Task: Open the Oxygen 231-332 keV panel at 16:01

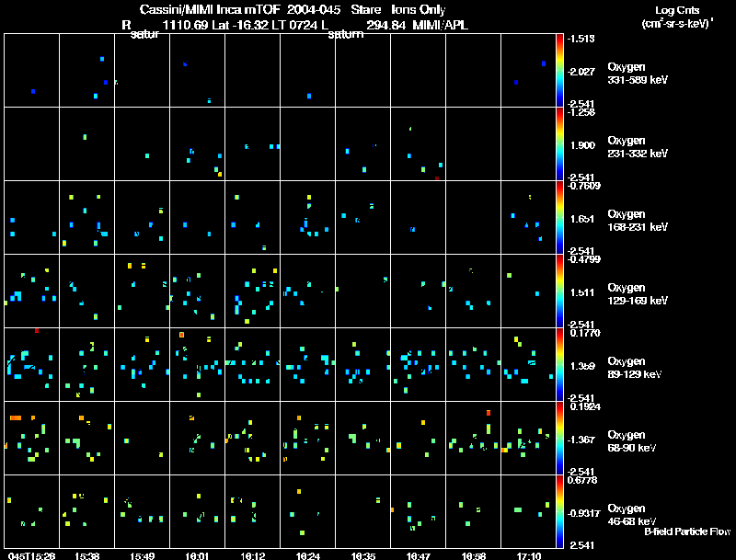Action: pos(197,144)
